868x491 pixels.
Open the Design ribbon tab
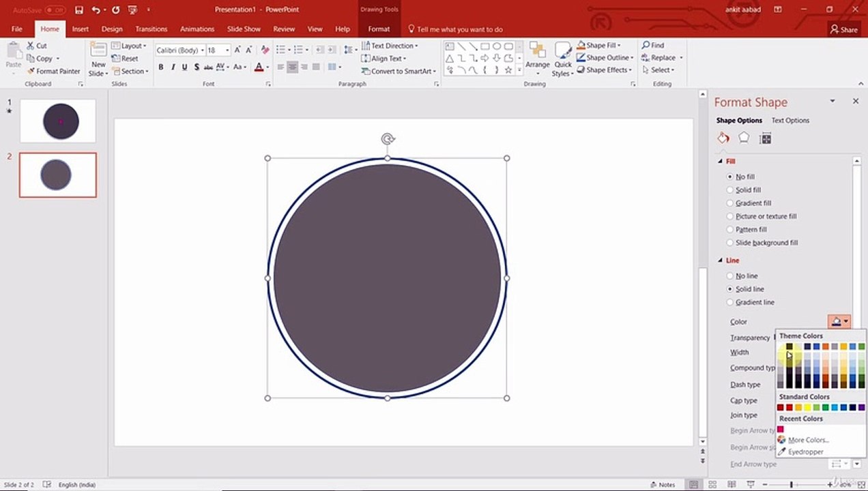(112, 29)
